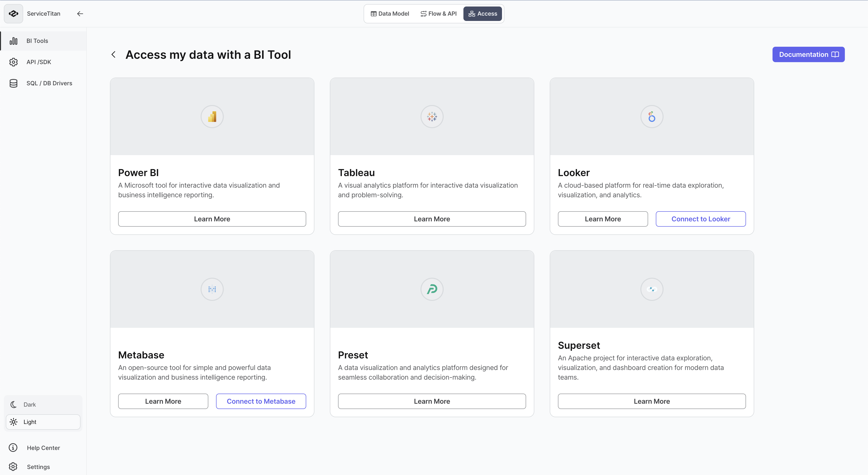Toggle Light mode on
This screenshot has height=475, width=868.
tap(43, 422)
